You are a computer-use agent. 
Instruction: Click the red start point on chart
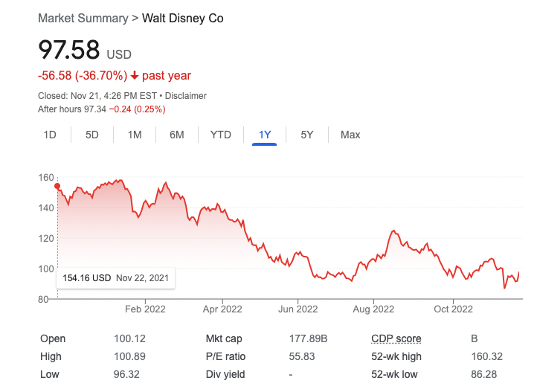[x=57, y=186]
